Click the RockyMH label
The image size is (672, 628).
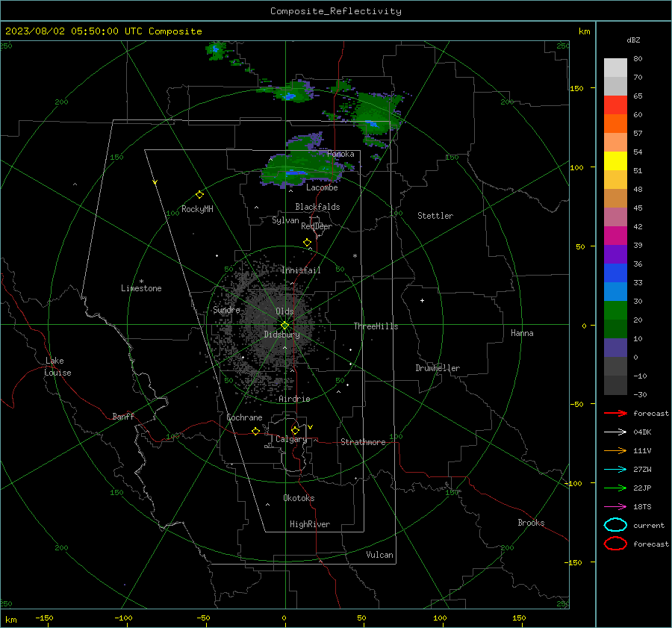(197, 209)
